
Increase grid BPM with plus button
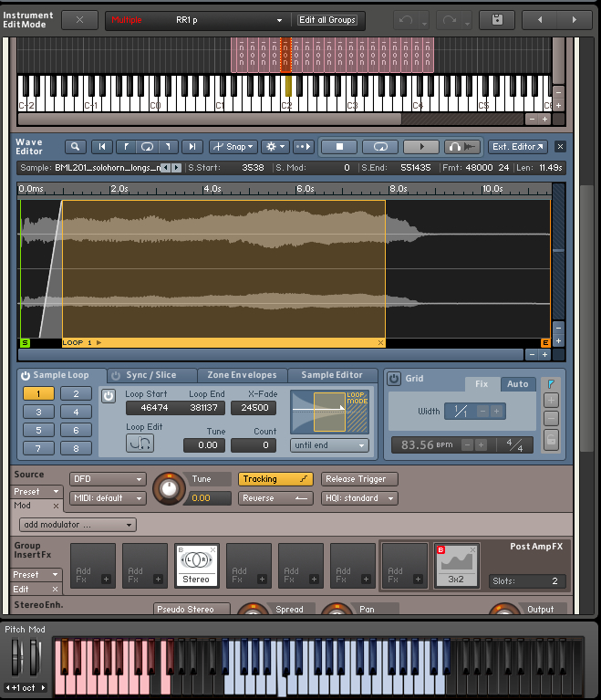coord(481,445)
